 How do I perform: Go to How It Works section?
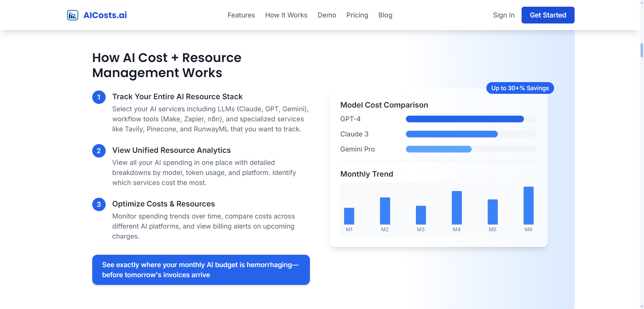286,15
